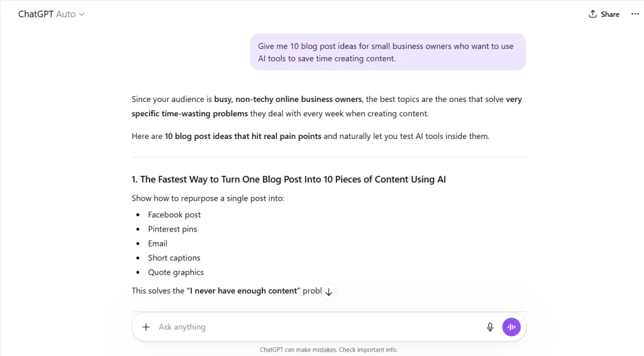Click the 'Short captions' bullet item

coord(174,258)
